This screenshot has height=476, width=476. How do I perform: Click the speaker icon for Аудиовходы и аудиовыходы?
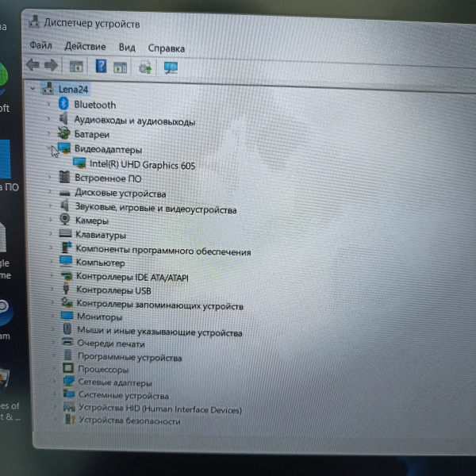click(x=63, y=118)
